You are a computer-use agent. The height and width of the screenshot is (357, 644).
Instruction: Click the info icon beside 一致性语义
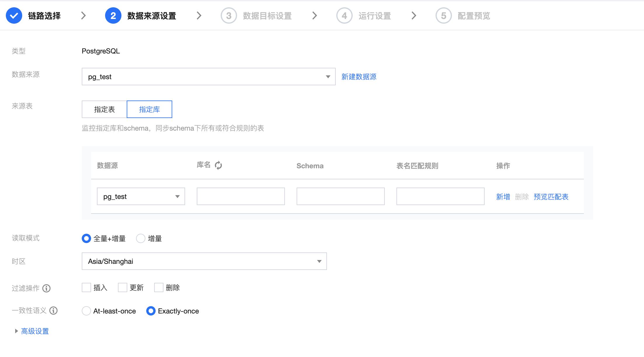(53, 311)
